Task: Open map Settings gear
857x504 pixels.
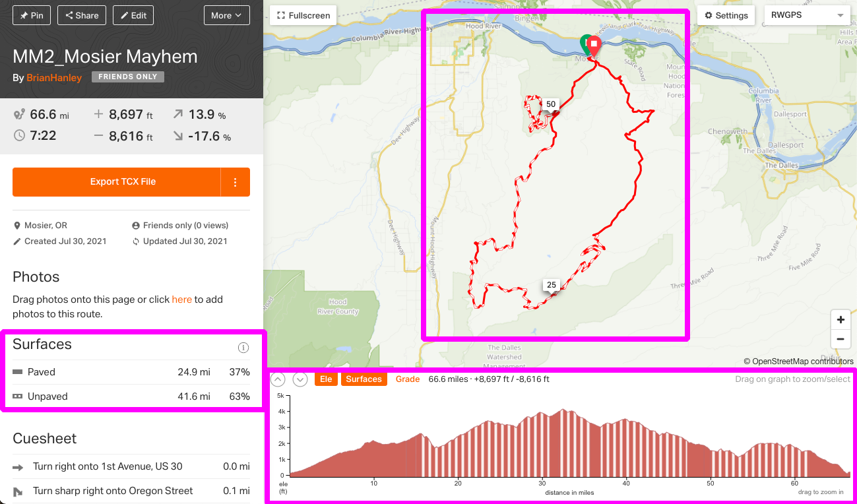Action: pyautogui.click(x=726, y=15)
